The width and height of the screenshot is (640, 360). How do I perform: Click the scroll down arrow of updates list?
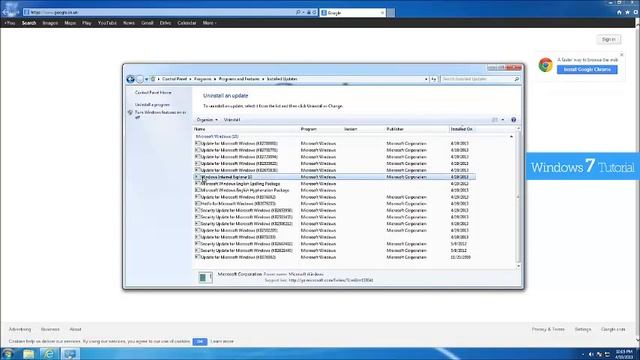click(x=518, y=266)
